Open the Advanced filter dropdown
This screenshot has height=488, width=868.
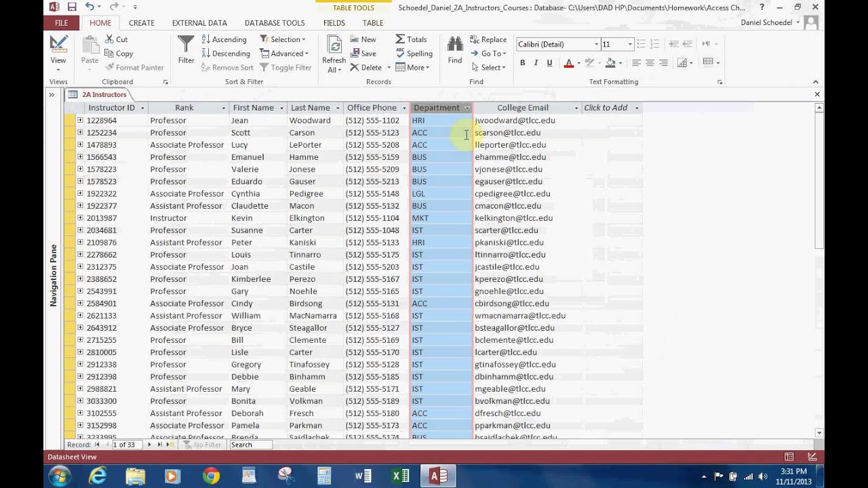(x=284, y=54)
